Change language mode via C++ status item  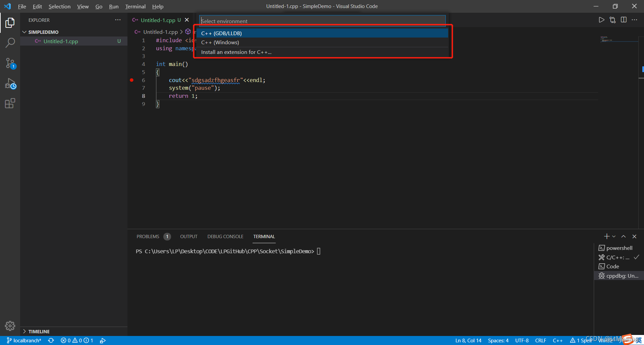[557, 340]
